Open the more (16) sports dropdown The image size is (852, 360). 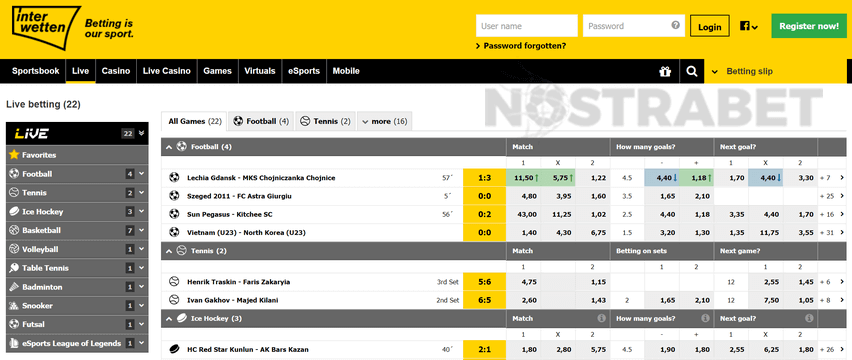(x=385, y=122)
